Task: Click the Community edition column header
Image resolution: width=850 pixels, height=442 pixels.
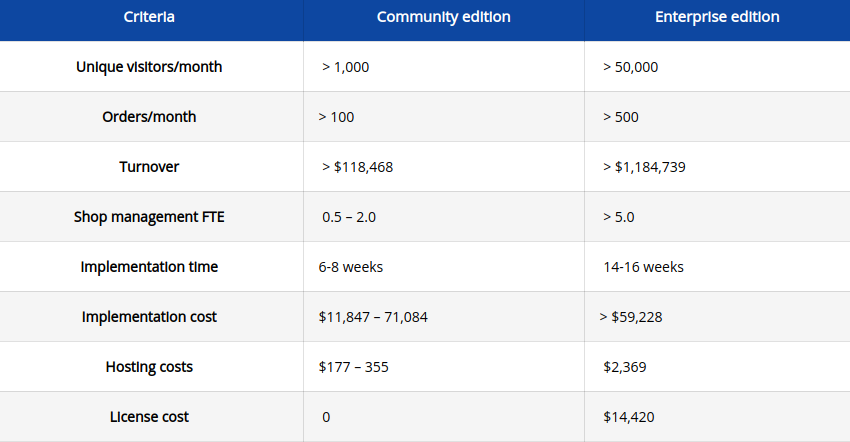Action: point(443,17)
